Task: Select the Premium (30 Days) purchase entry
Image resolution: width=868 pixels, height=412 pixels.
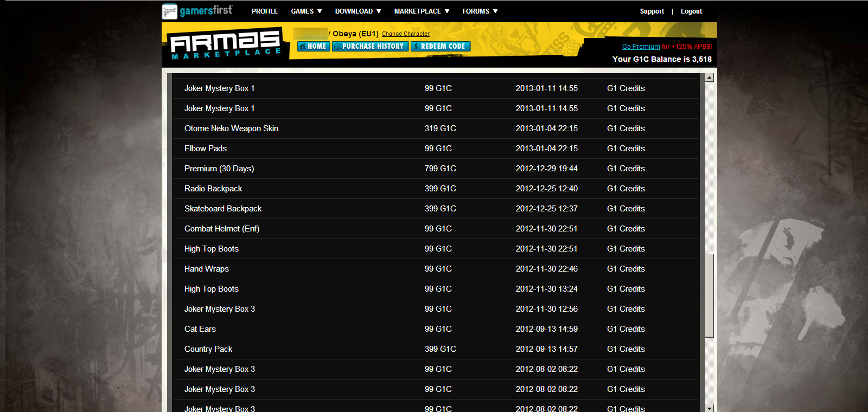Action: point(219,169)
